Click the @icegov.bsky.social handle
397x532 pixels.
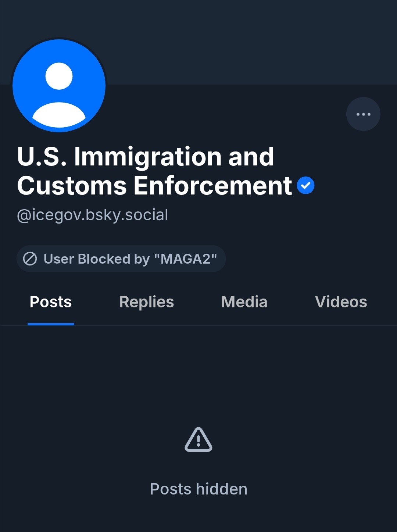coord(93,215)
